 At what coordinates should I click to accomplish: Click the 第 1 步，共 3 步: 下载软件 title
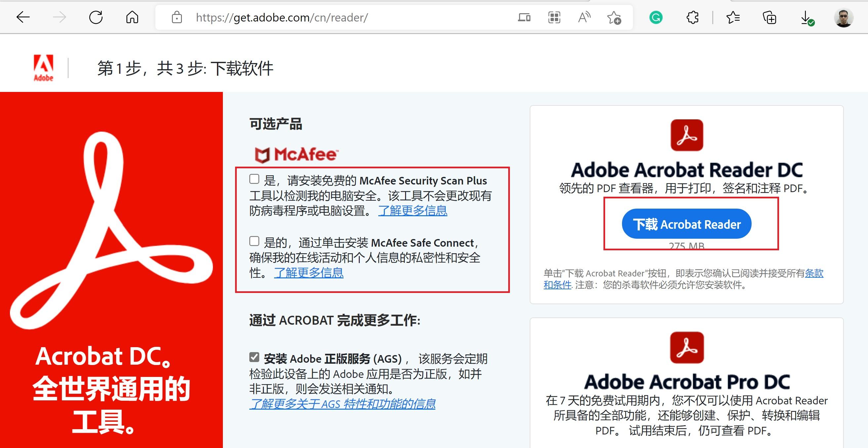coord(185,68)
